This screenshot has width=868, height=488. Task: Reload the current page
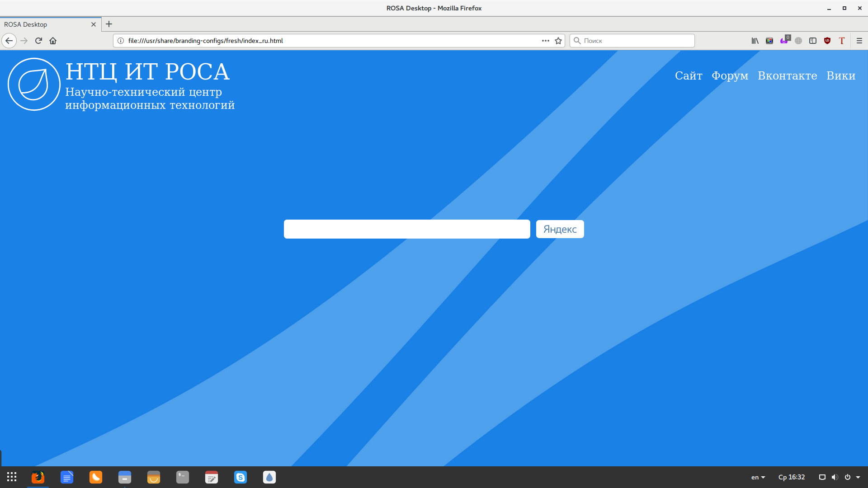[38, 41]
